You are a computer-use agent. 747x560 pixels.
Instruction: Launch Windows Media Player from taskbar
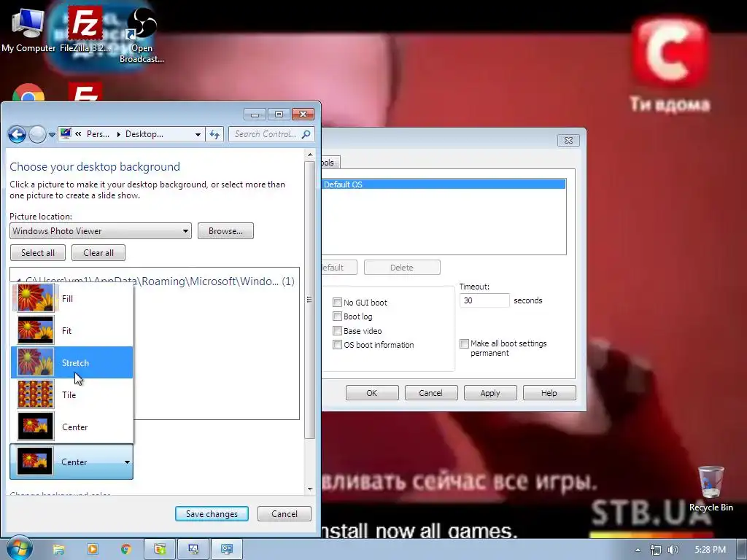pyautogui.click(x=93, y=550)
